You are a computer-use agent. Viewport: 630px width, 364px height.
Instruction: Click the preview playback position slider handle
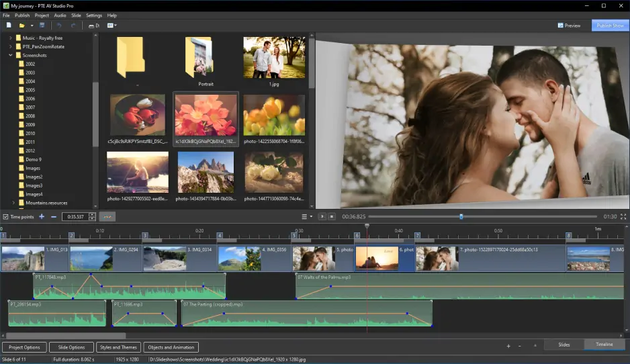tap(461, 217)
